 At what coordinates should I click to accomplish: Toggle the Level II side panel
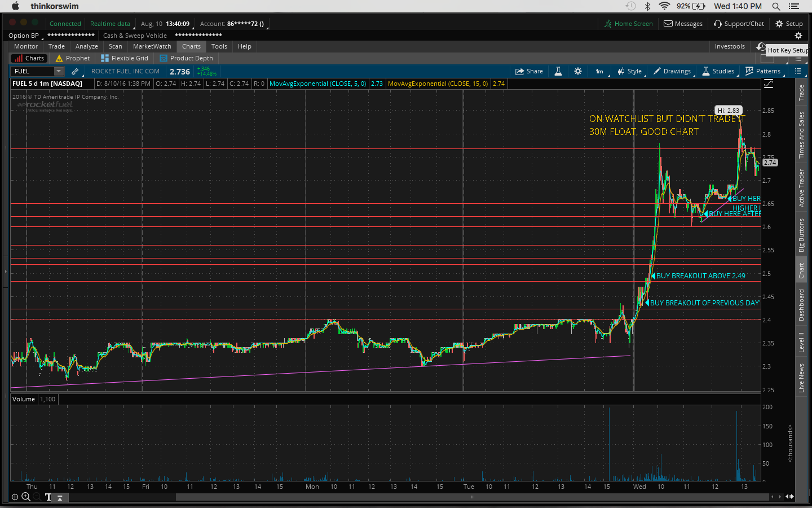(801, 342)
